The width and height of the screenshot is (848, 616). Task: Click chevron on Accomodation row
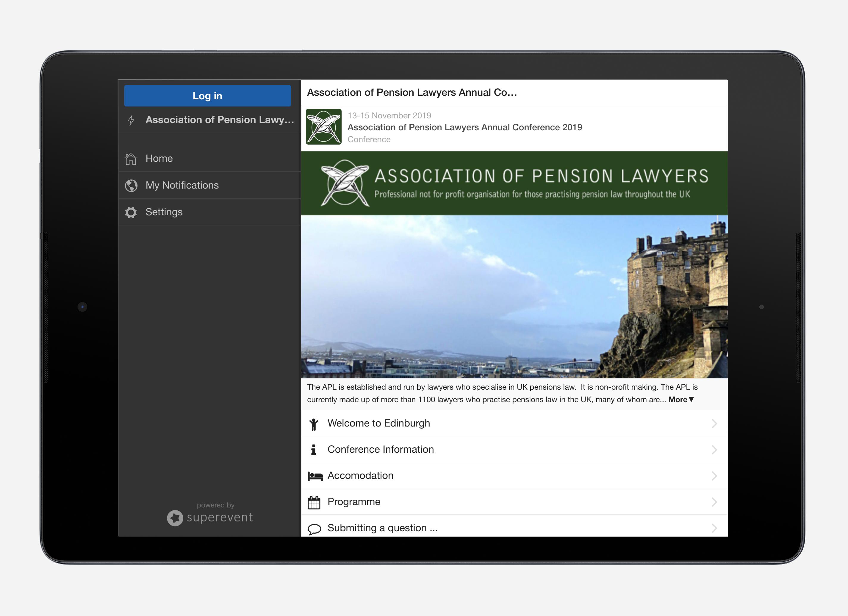pyautogui.click(x=714, y=476)
